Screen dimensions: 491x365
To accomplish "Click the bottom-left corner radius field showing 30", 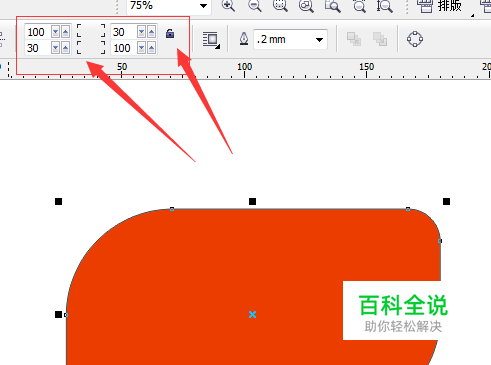I will coord(37,48).
